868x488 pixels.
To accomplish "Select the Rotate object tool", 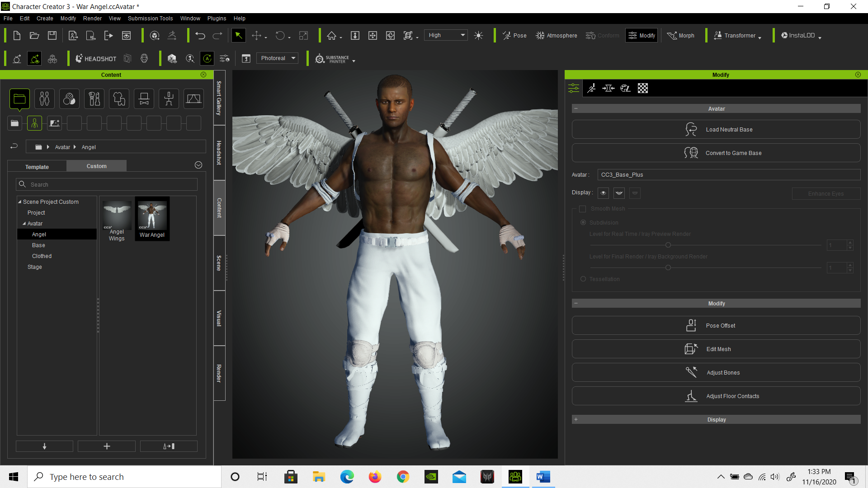I will click(280, 36).
